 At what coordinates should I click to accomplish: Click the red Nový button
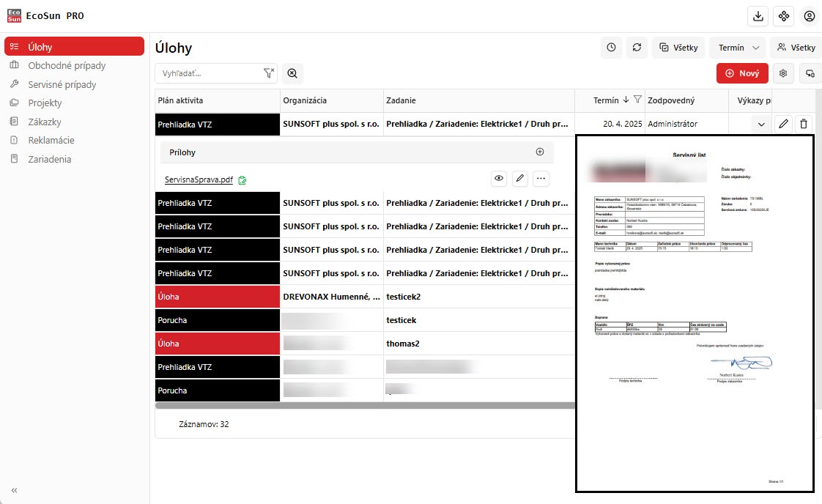(742, 73)
